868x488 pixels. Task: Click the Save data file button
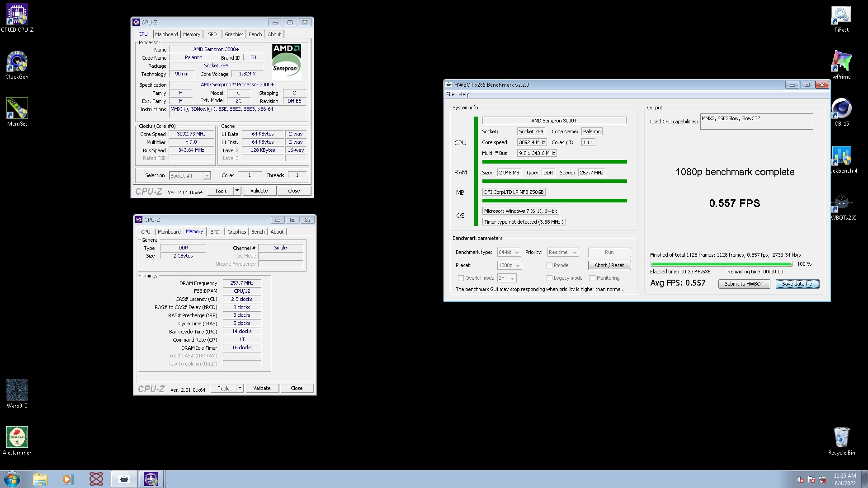pos(797,284)
